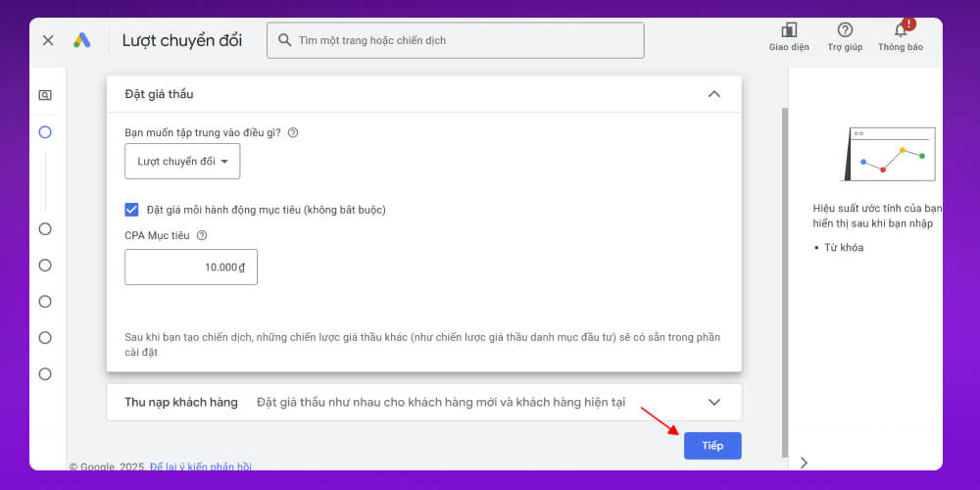This screenshot has width=980, height=490.
Task: Uncheck Đặt giá mỗi hành động mục tiêu
Action: point(132,209)
